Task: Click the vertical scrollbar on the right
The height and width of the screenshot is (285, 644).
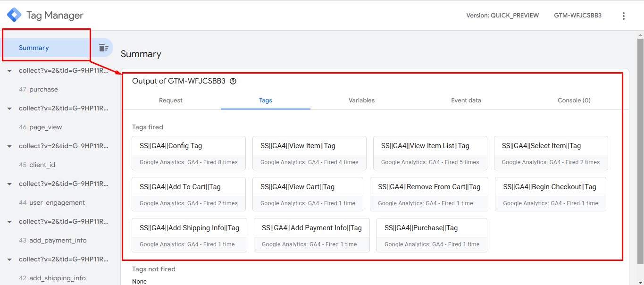Action: (x=640, y=142)
